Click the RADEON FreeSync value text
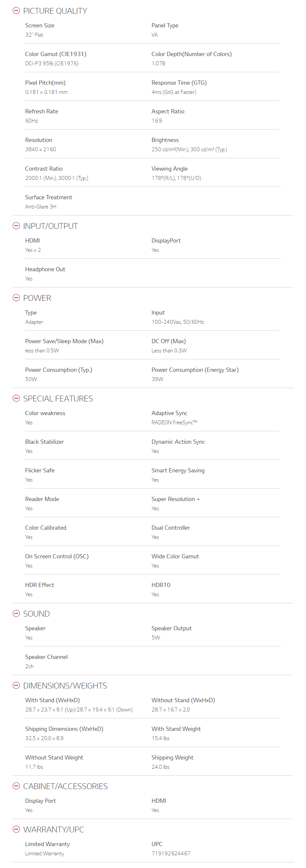Image resolution: width=306 pixels, height=868 pixels. click(174, 423)
